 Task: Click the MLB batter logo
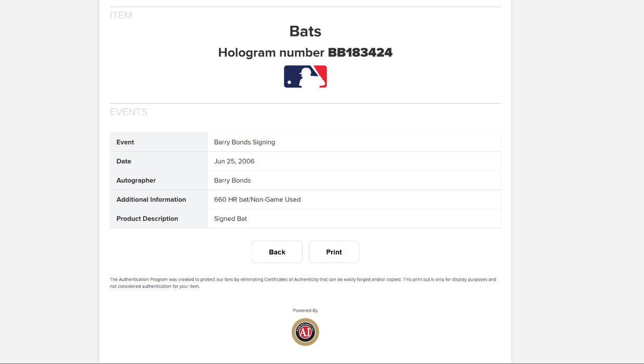coord(305,76)
